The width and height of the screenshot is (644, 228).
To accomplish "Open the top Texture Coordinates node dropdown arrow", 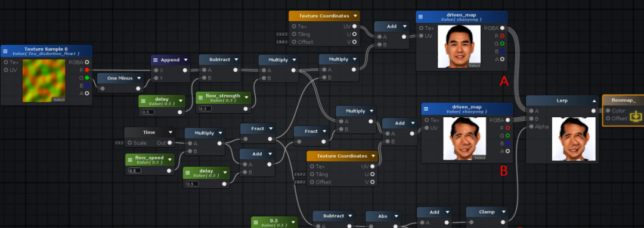I will tap(355, 16).
